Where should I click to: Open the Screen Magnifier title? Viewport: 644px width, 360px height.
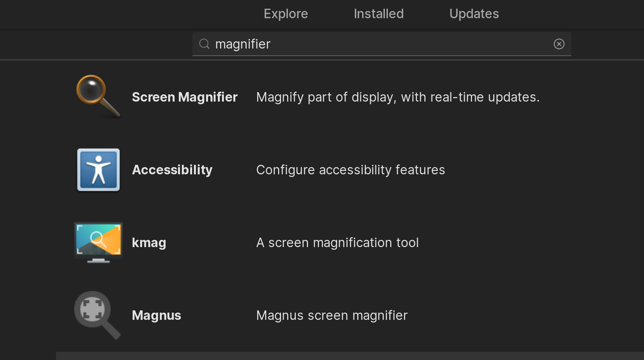pos(185,97)
